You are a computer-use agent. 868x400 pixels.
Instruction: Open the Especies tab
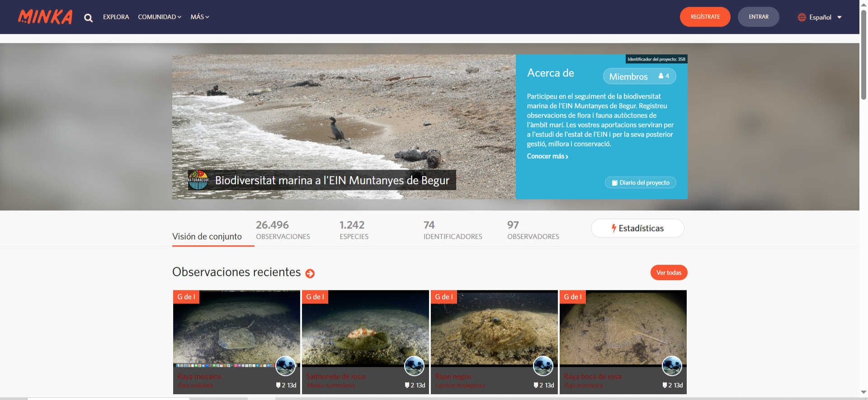[x=354, y=230]
